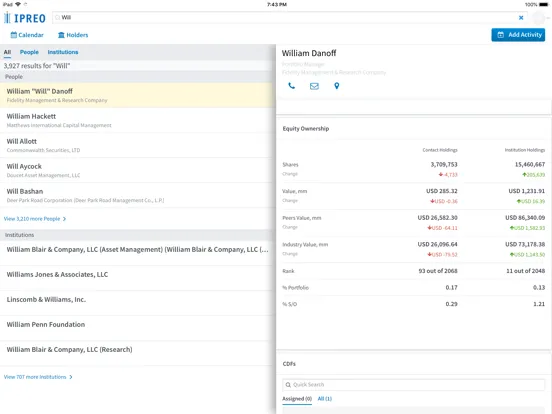Screen dimensions: 552x414
Task: Click contact shares value 3,709,753
Action: 444,164
